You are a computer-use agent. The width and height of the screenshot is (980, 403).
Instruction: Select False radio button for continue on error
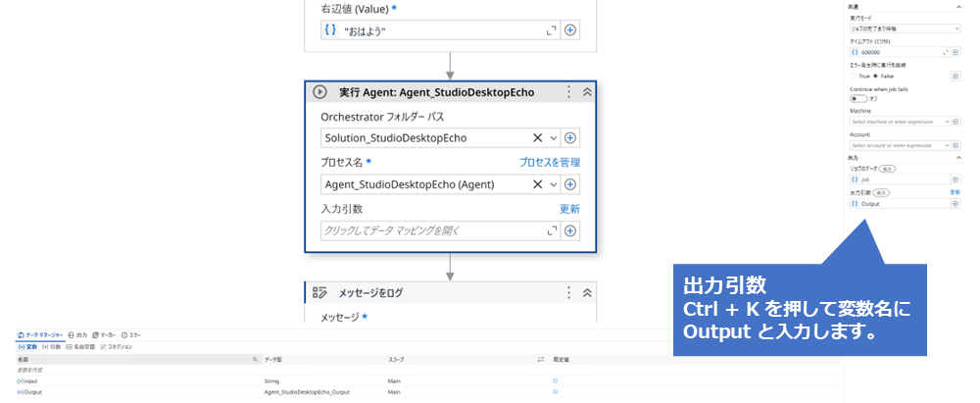click(875, 76)
